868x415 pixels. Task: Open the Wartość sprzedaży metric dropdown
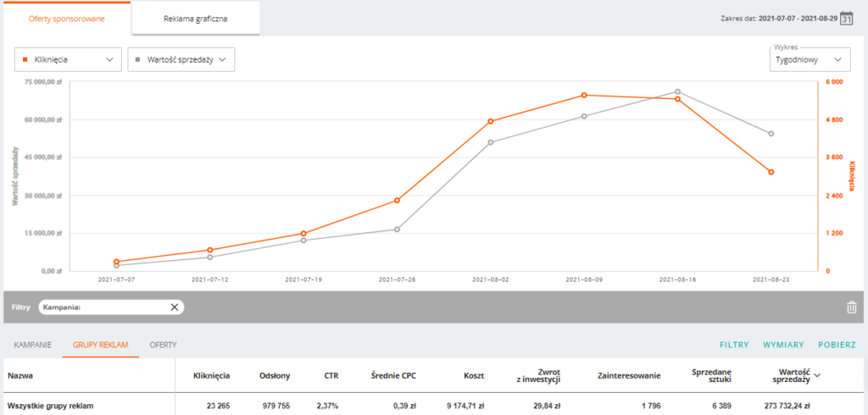point(180,60)
